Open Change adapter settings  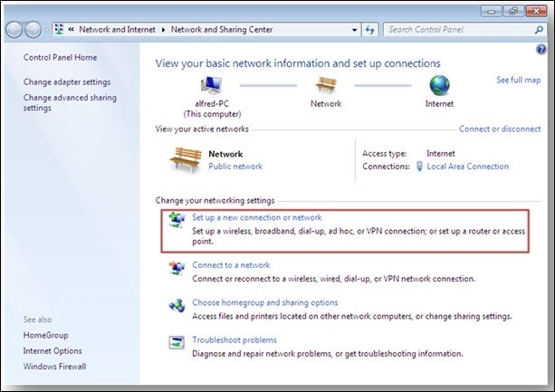67,81
